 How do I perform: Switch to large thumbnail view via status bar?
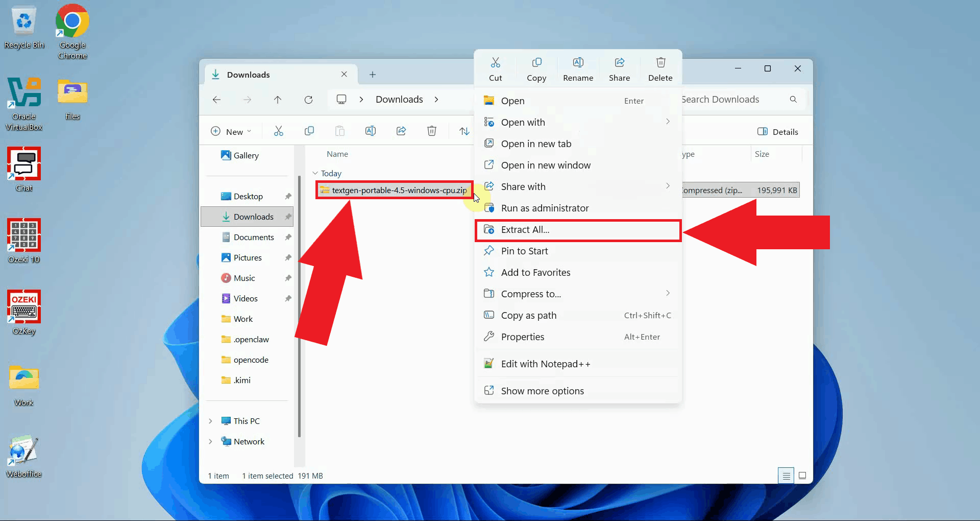click(x=802, y=475)
